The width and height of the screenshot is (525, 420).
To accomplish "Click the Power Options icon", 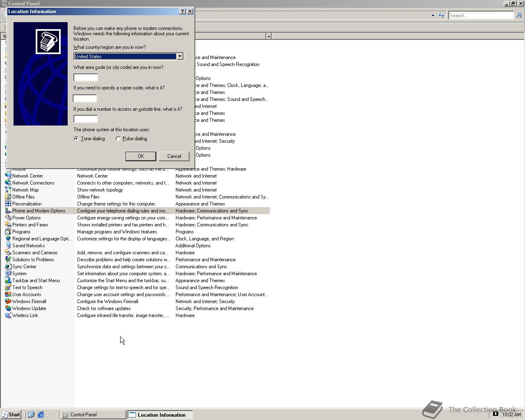I will coord(8,218).
